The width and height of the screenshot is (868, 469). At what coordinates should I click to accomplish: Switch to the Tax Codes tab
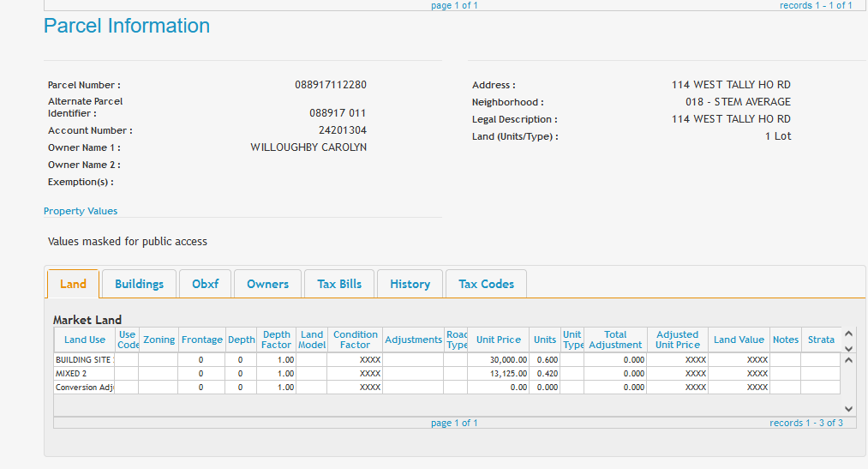(486, 284)
